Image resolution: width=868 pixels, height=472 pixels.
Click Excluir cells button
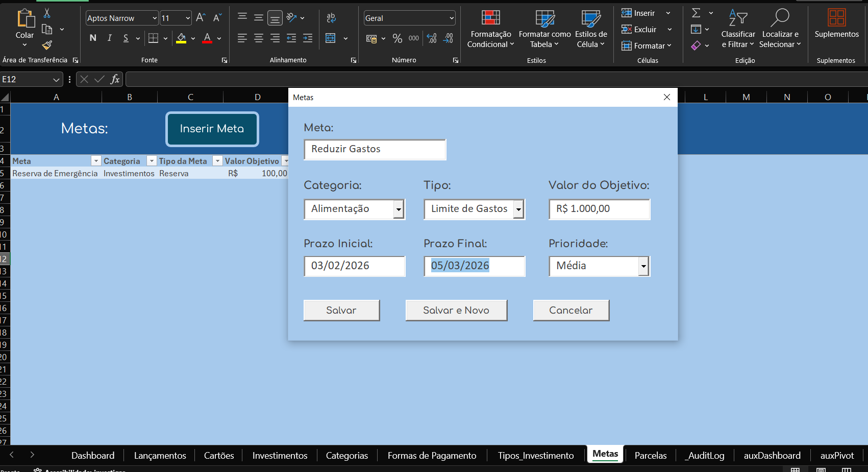coord(639,29)
